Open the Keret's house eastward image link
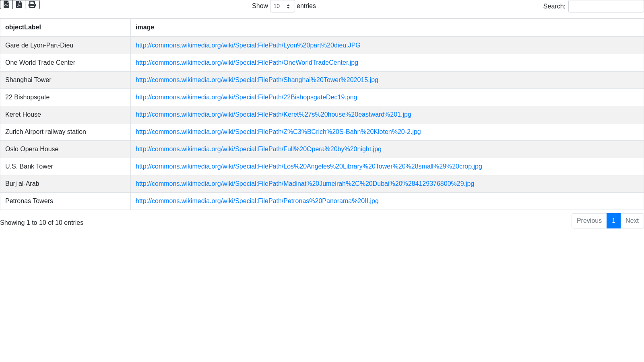This screenshot has width=644, height=362. click(x=273, y=115)
